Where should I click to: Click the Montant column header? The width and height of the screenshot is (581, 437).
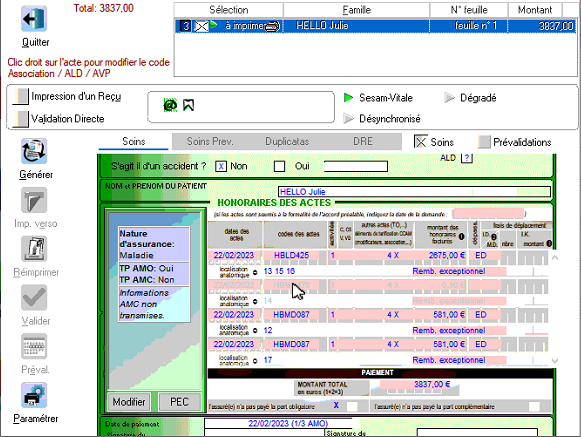coord(535,10)
